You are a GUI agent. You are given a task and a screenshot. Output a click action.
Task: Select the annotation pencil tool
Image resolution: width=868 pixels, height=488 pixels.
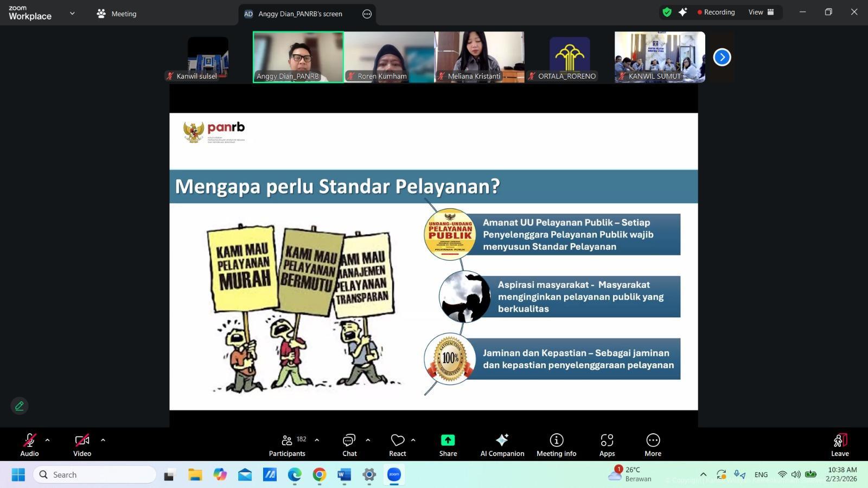click(x=20, y=406)
